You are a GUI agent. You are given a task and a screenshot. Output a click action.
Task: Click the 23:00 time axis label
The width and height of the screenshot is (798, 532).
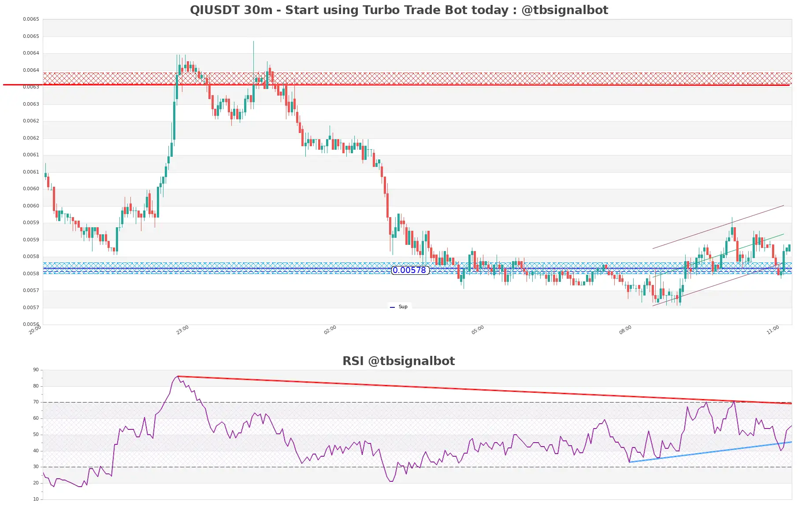[182, 330]
